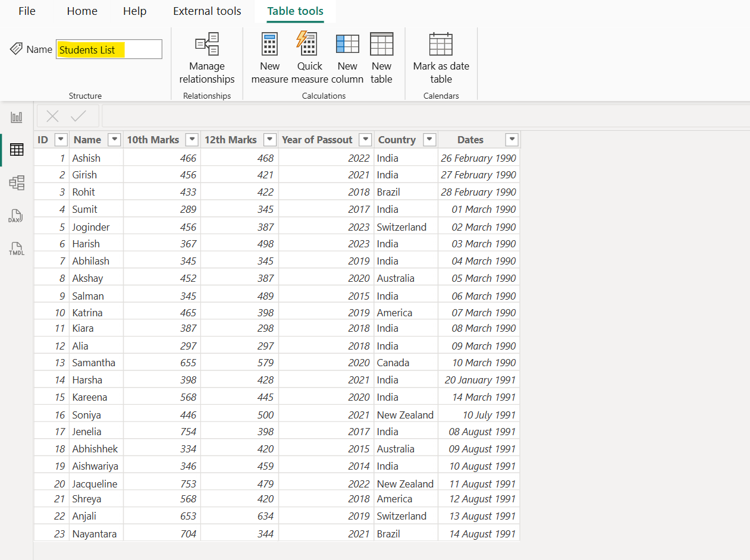Viewport: 750px width, 560px height.
Task: Add a New column
Action: (347, 54)
